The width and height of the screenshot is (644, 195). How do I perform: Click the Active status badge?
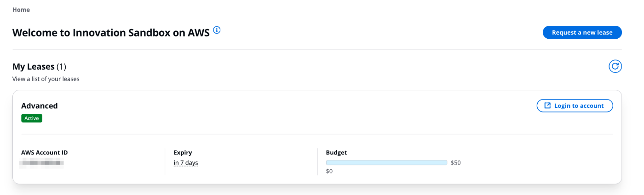tap(32, 118)
